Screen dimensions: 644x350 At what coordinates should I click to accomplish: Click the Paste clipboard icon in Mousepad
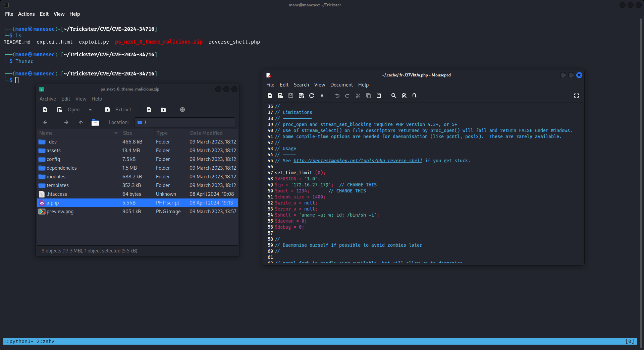click(379, 96)
